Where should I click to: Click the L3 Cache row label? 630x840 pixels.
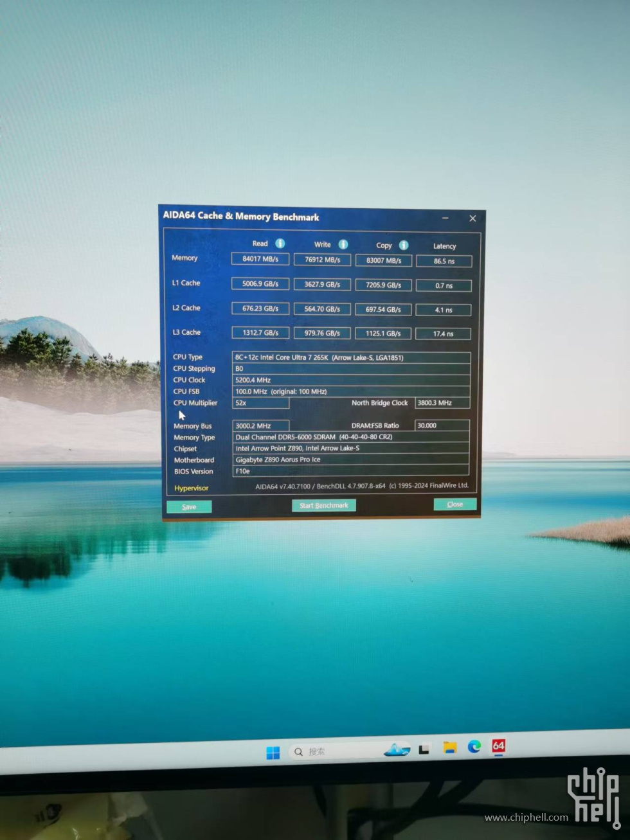[186, 332]
